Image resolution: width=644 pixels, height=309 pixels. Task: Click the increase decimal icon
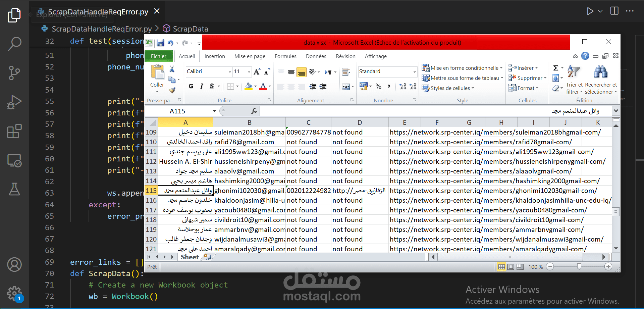click(x=403, y=87)
